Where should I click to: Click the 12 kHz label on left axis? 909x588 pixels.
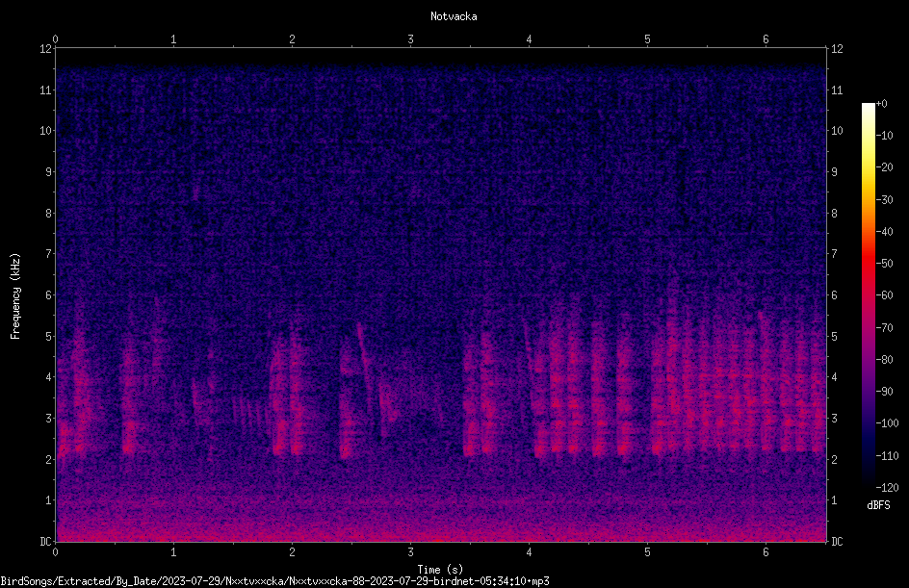pos(45,49)
